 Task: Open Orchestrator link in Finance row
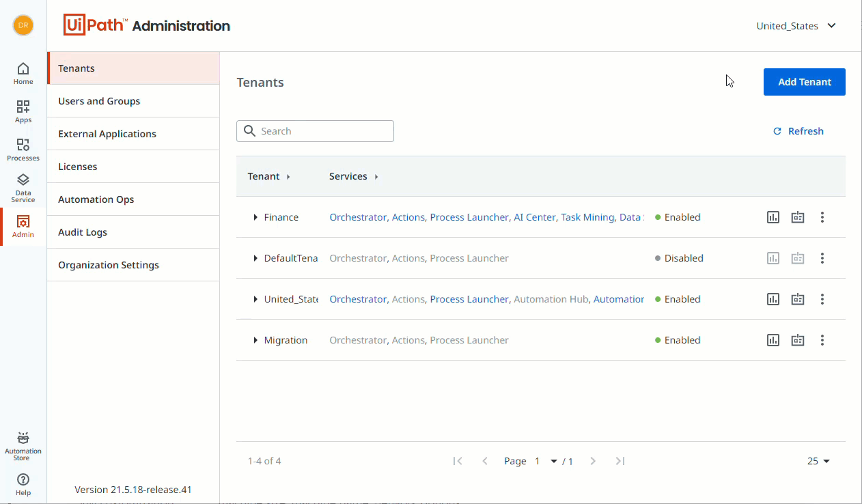358,217
